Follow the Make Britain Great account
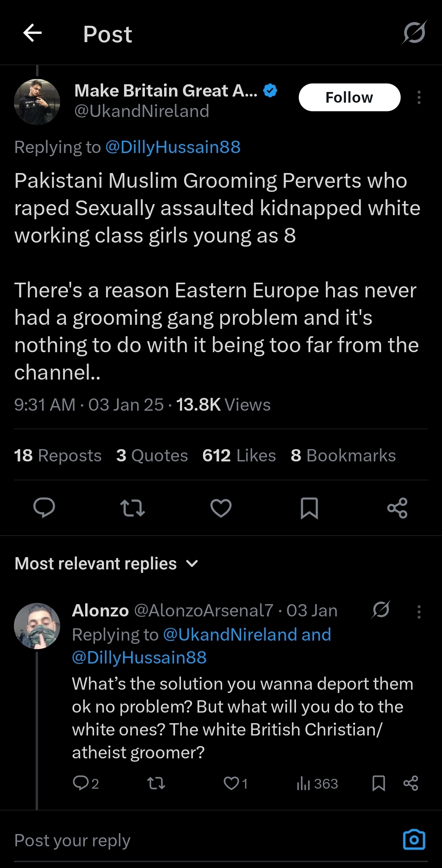Image resolution: width=442 pixels, height=868 pixels. point(349,97)
